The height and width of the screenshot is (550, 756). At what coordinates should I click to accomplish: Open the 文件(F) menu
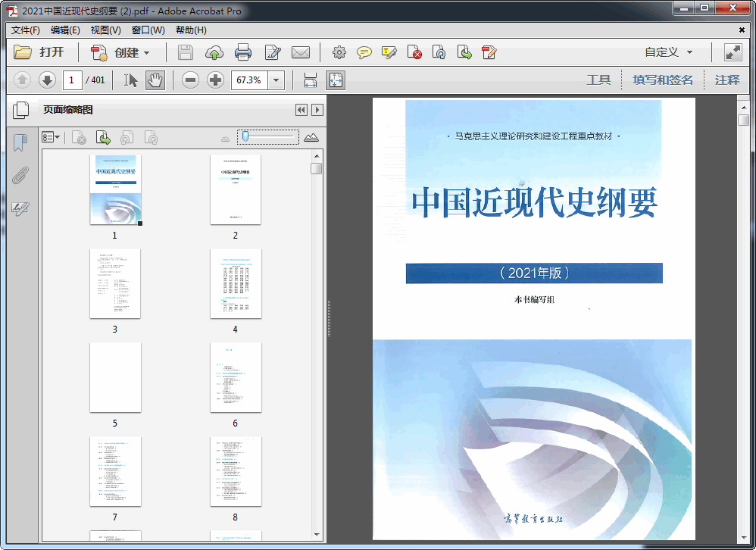tap(25, 30)
